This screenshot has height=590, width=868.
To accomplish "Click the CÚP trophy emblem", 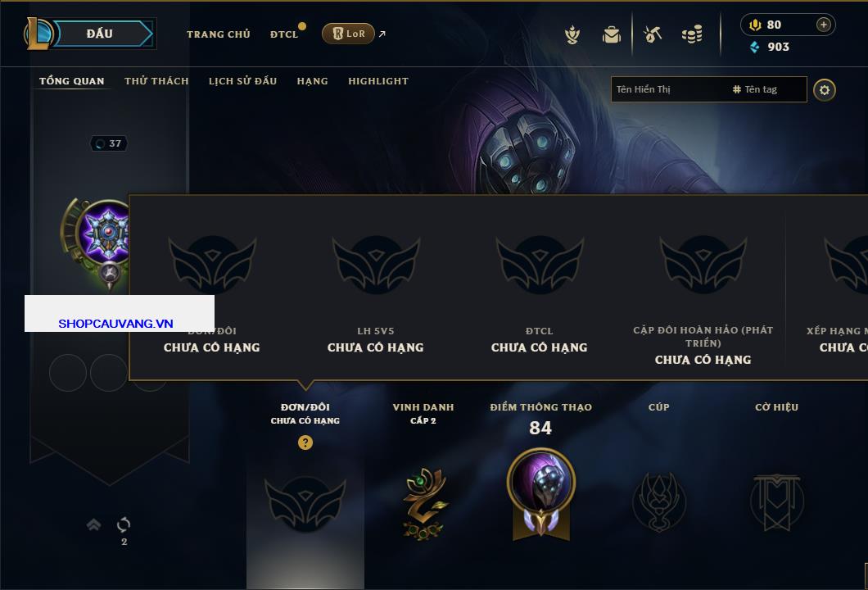I will click(x=658, y=502).
